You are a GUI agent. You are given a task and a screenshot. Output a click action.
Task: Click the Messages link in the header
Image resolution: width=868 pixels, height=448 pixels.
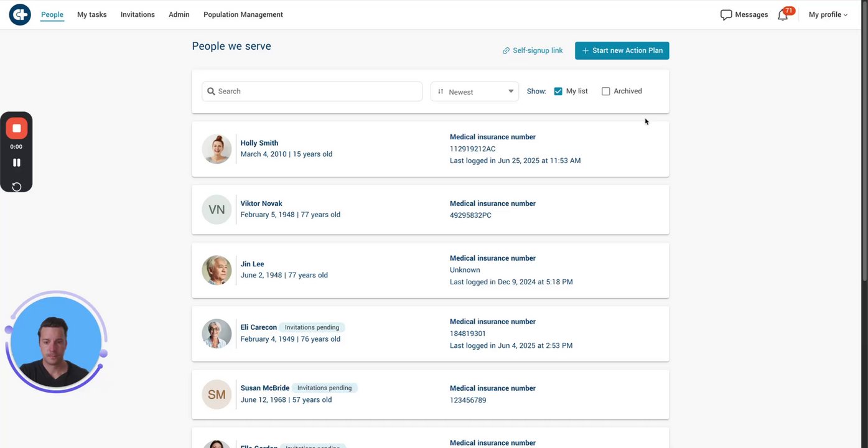pos(752,15)
